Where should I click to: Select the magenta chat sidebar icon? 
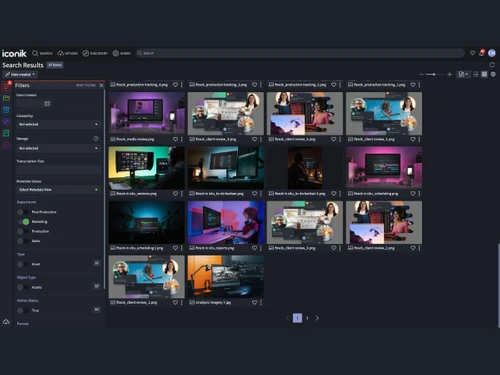6,145
